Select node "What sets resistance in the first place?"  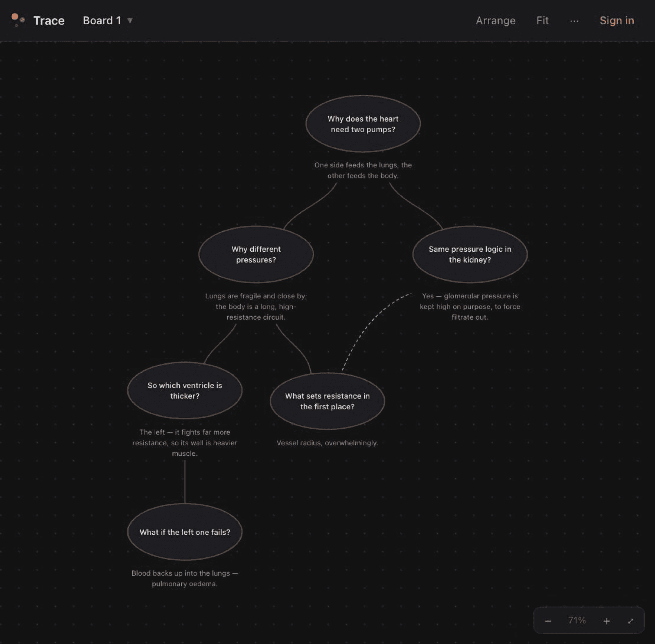pos(327,401)
